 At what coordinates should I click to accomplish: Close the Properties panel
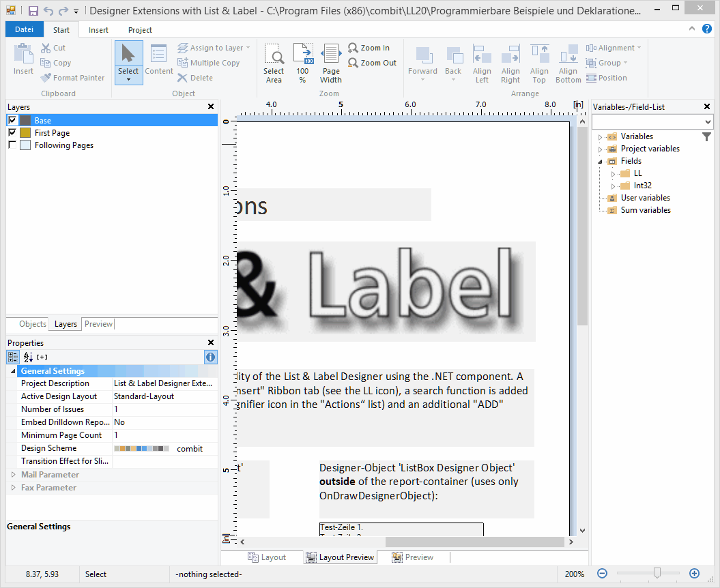point(211,342)
